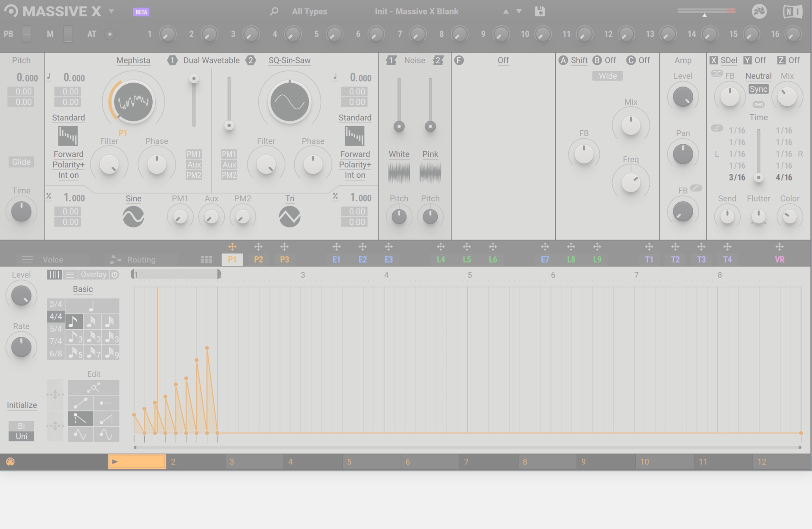
Task: Switch to the P2 modulator tab
Action: coord(258,259)
